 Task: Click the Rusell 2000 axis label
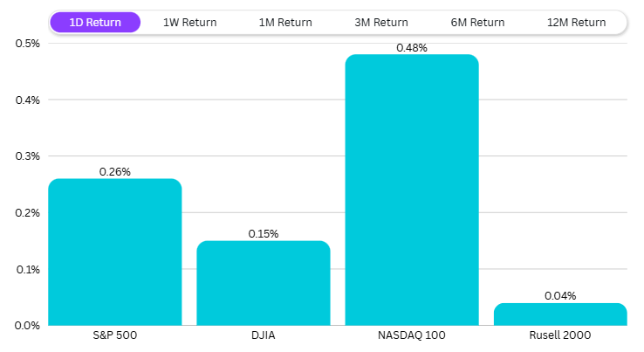(560, 335)
